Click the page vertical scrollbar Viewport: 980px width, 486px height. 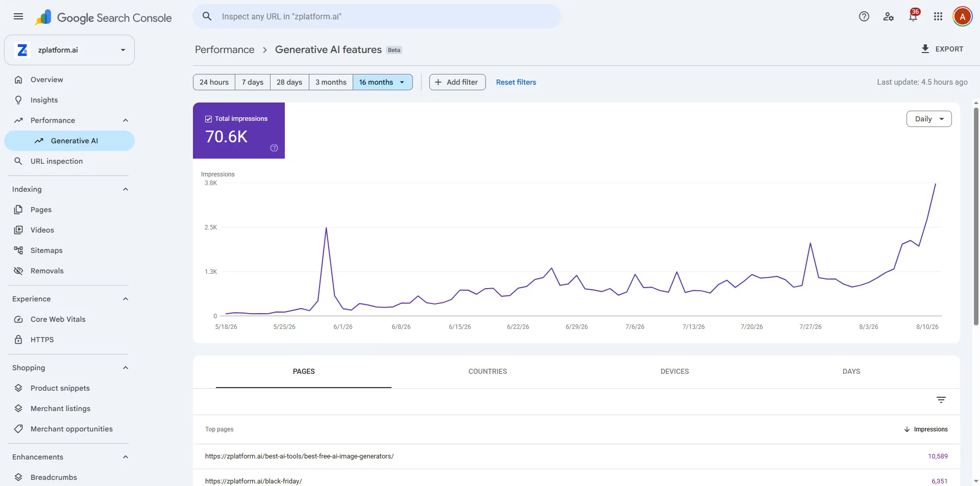click(x=976, y=216)
